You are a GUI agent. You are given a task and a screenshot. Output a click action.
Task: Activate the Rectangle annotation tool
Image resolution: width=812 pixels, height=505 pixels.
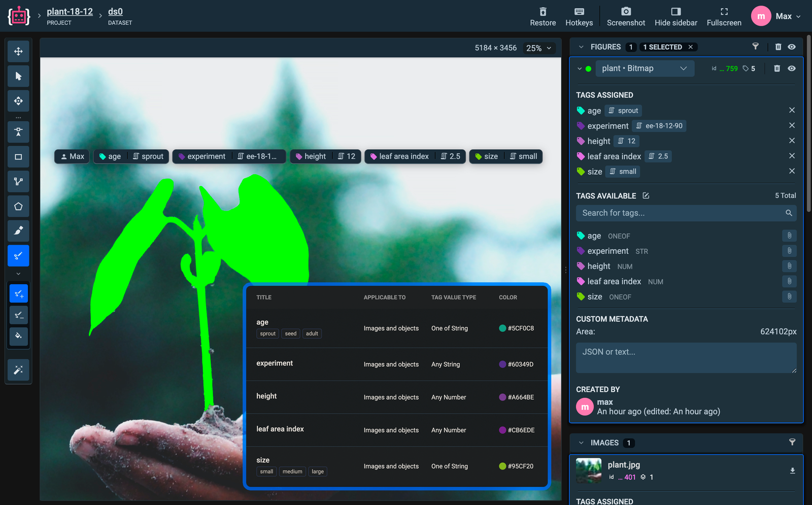pyautogui.click(x=18, y=157)
